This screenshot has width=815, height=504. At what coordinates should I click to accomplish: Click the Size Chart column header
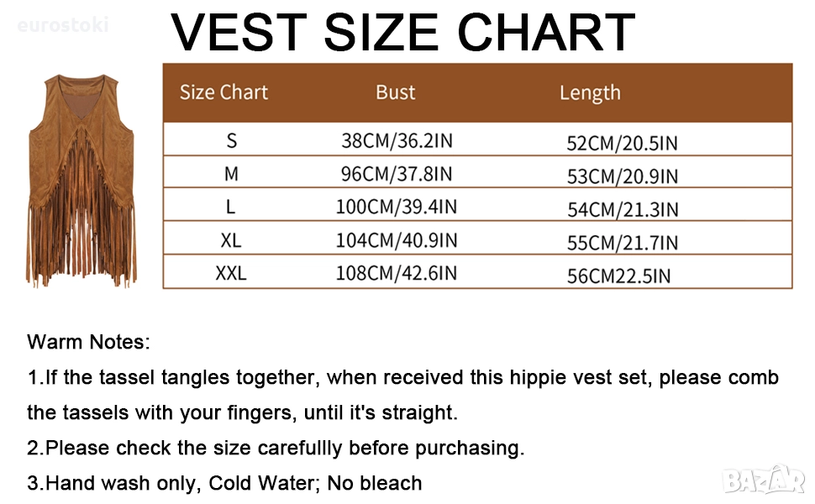tap(223, 92)
